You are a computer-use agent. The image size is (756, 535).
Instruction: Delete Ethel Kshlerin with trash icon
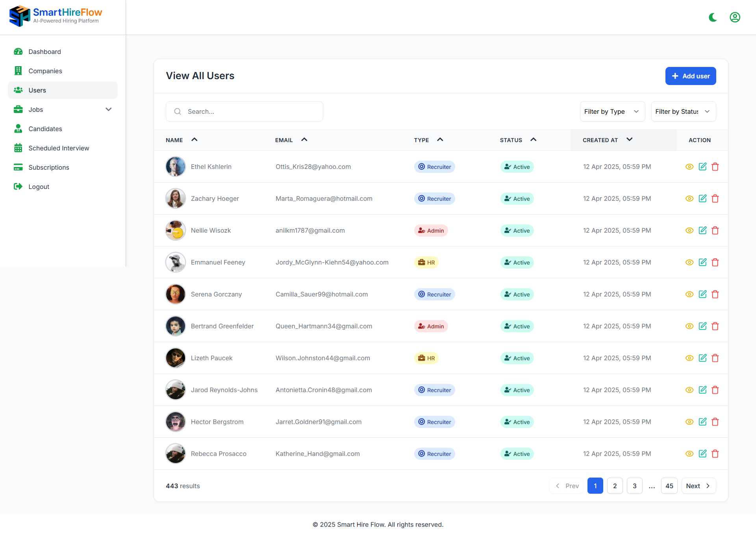715,167
